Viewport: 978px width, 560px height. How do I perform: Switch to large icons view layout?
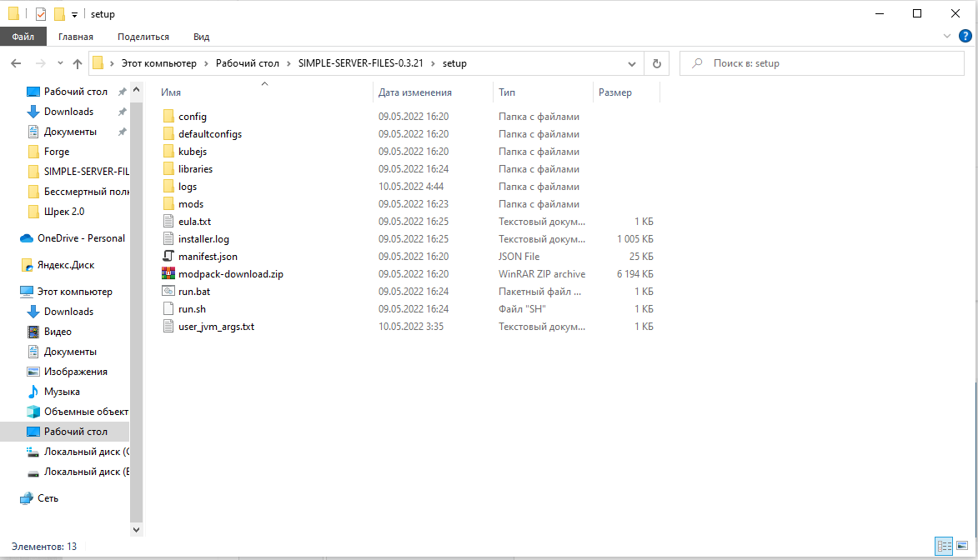962,547
